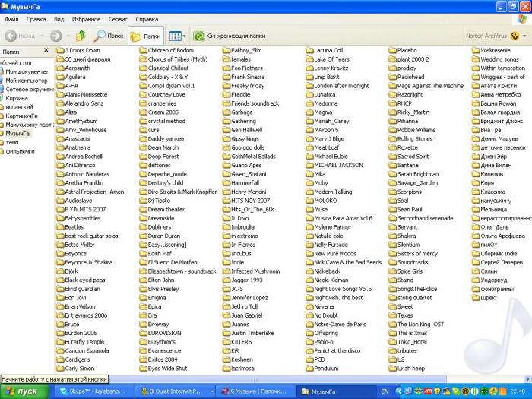Open Search (Поиск) in toolbar
Viewport: 532px width, 399px height.
point(109,36)
